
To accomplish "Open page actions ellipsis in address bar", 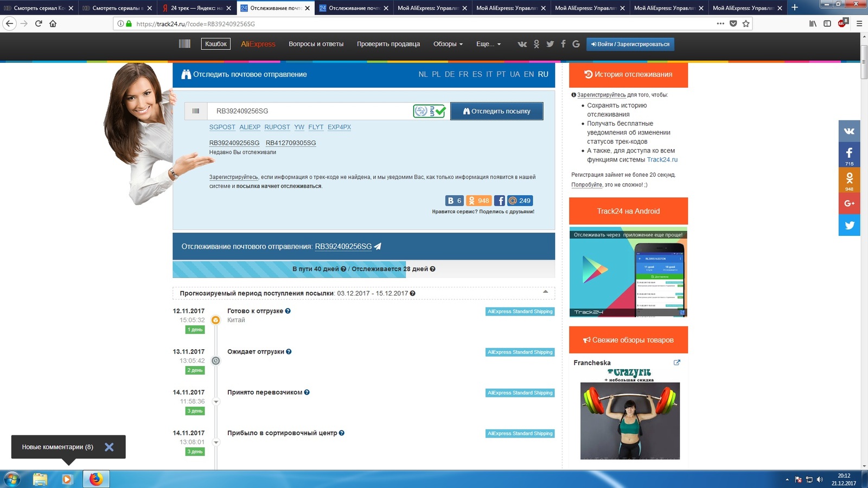I will pyautogui.click(x=720, y=23).
